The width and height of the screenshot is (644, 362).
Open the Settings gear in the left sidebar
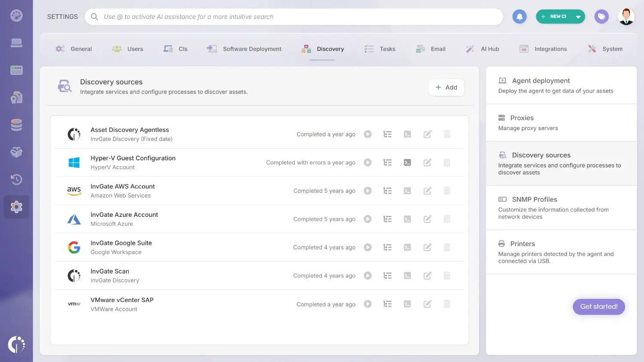click(16, 207)
